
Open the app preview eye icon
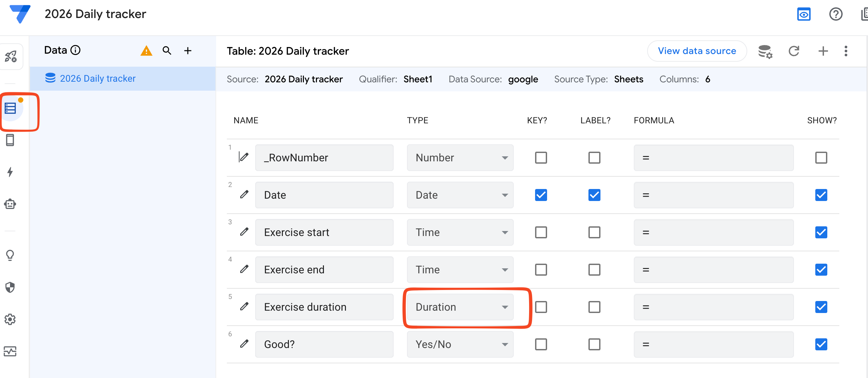pos(803,14)
